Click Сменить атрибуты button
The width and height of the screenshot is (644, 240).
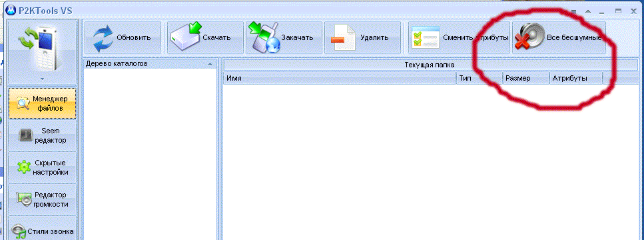point(459,37)
